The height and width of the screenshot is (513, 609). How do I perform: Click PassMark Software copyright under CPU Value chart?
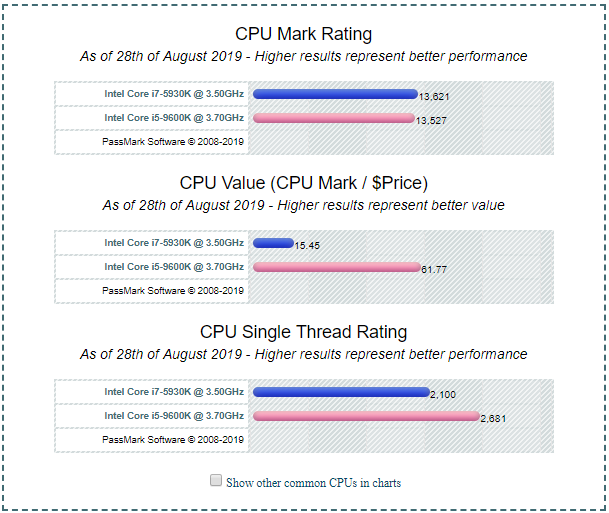(173, 291)
